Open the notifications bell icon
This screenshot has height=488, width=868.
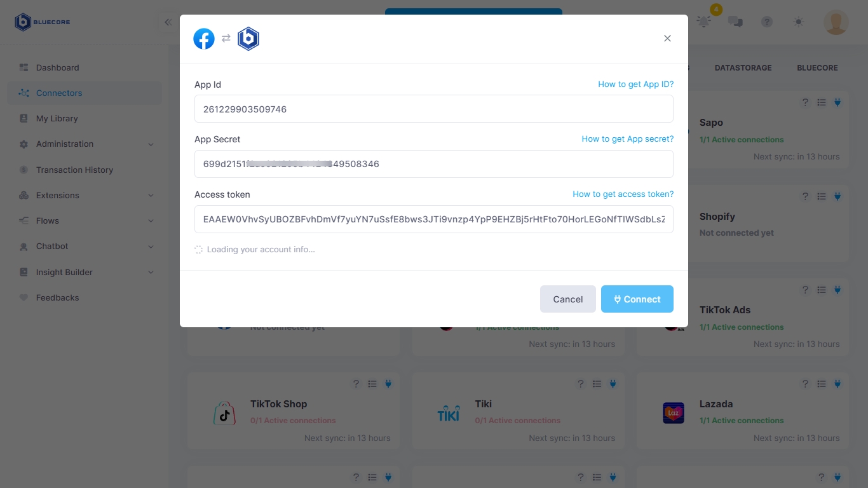click(x=703, y=22)
